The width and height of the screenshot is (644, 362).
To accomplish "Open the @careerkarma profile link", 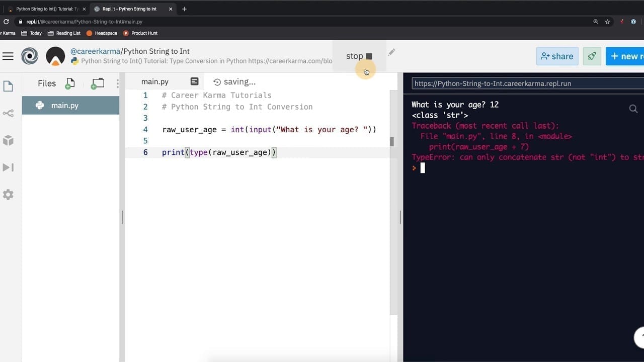I will (95, 51).
